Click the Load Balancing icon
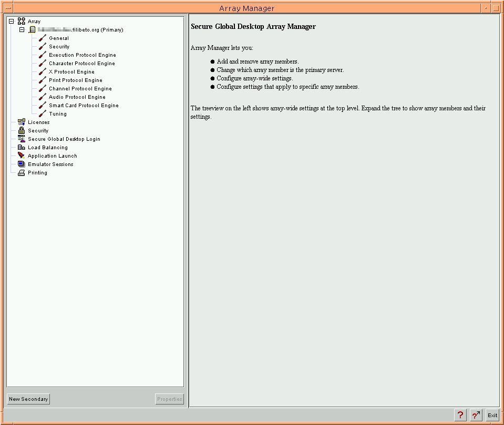 pyautogui.click(x=21, y=148)
